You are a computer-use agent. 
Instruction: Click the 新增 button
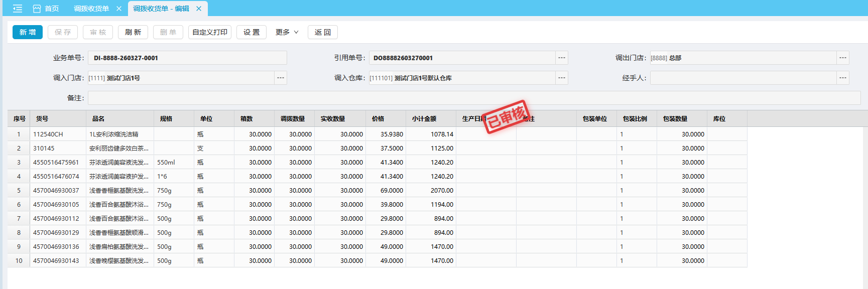28,32
